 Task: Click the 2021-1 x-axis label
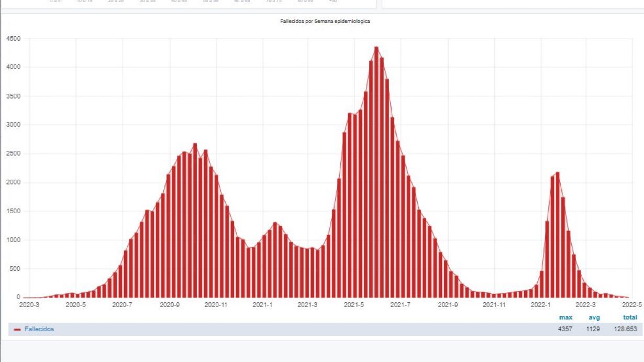click(262, 304)
